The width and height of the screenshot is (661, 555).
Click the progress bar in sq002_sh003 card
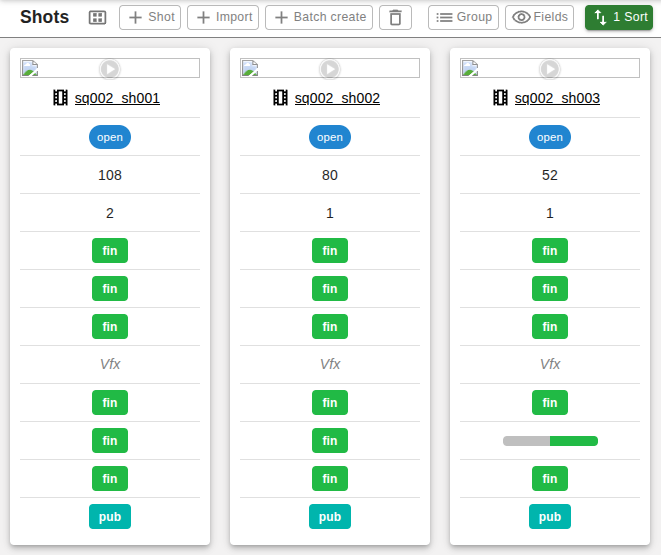point(550,441)
